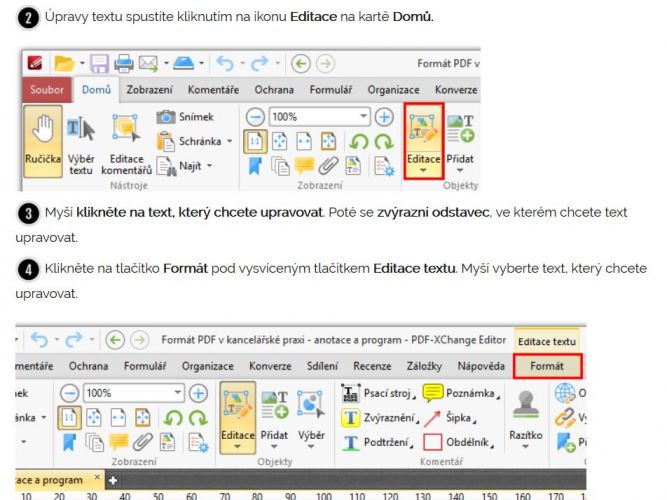Click the printer icon in quick toolbar

click(124, 64)
